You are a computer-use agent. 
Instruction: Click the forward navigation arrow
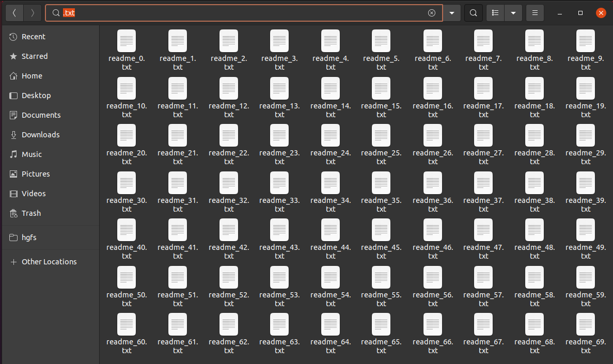[33, 13]
